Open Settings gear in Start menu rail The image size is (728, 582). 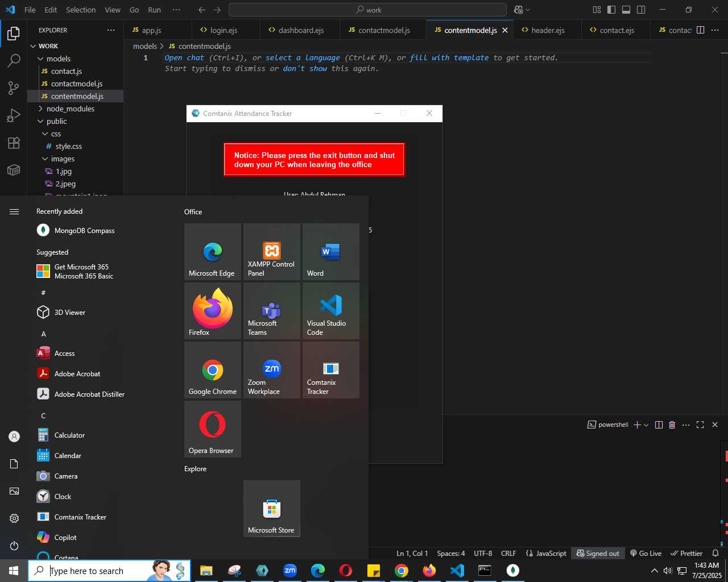(x=14, y=518)
